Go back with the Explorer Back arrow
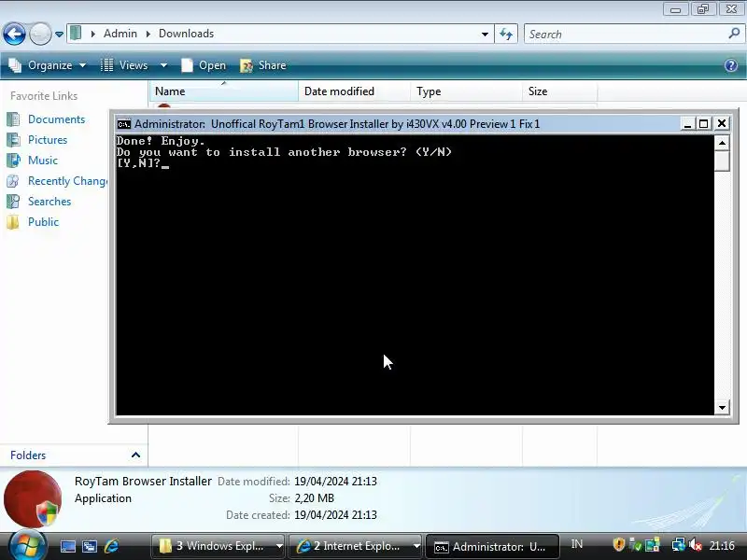 (x=14, y=35)
